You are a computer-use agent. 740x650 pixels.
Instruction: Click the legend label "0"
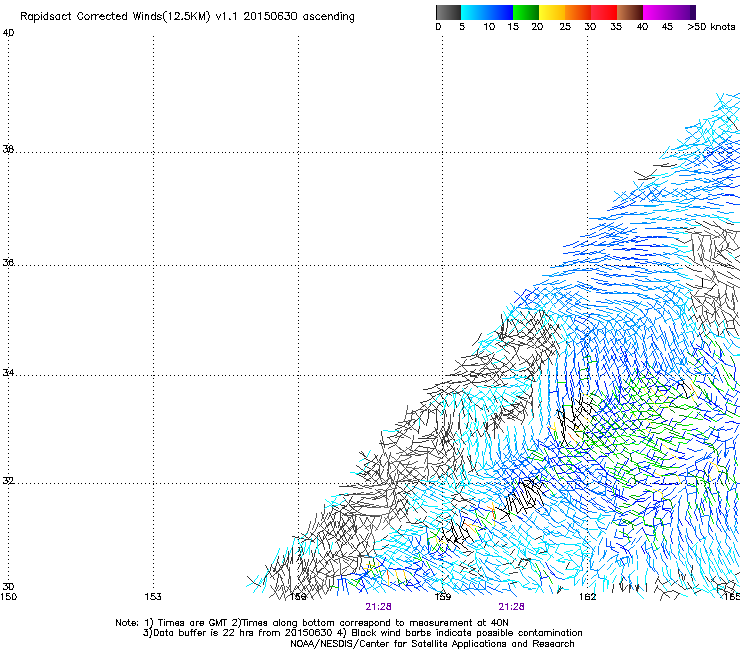tap(438, 27)
